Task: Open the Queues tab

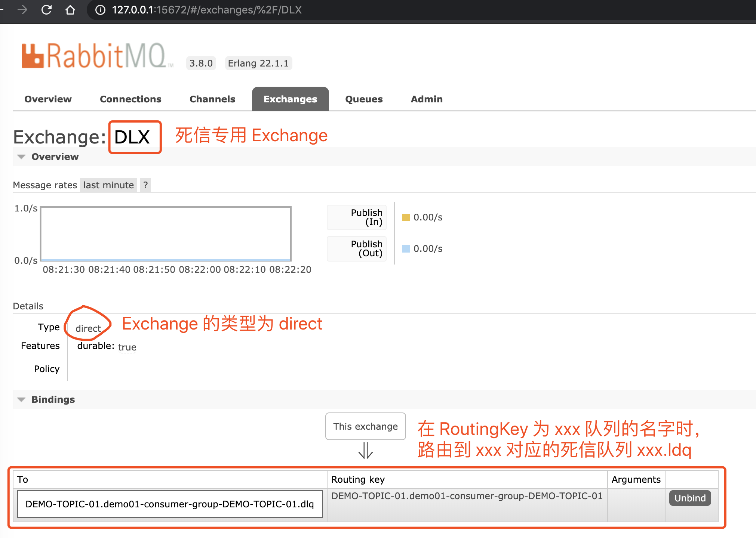Action: [x=364, y=99]
